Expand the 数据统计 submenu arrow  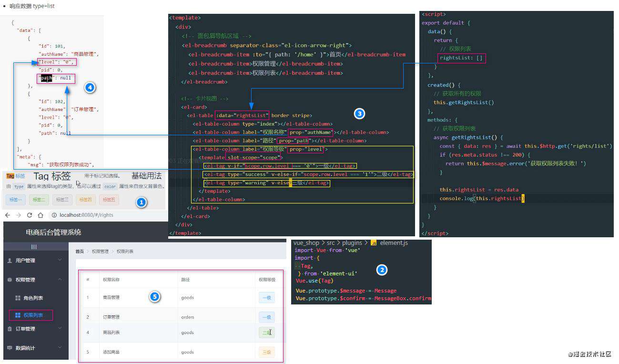(x=60, y=347)
